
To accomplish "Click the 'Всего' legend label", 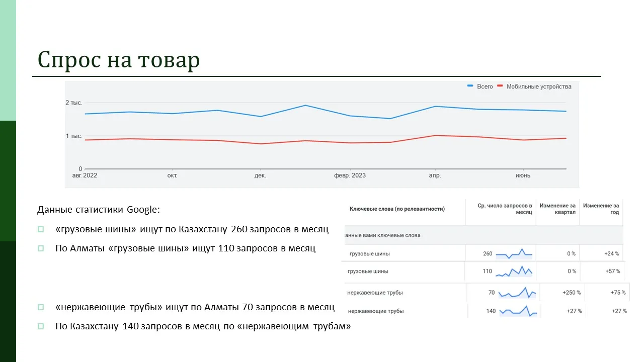I will (485, 86).
